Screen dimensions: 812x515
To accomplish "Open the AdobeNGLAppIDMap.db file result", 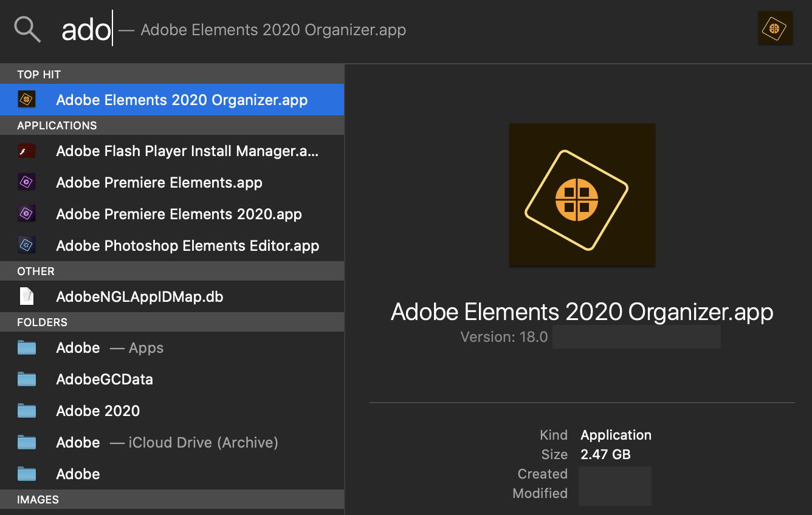I will click(139, 296).
